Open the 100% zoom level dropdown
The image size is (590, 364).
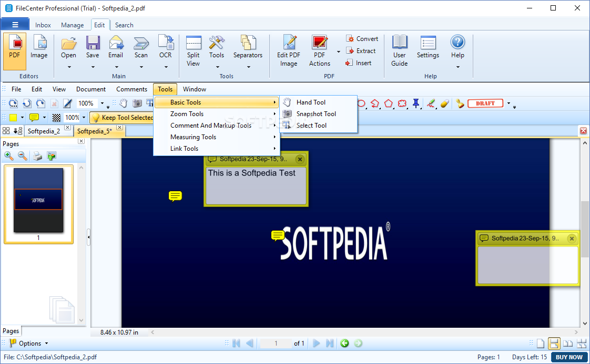tap(102, 103)
